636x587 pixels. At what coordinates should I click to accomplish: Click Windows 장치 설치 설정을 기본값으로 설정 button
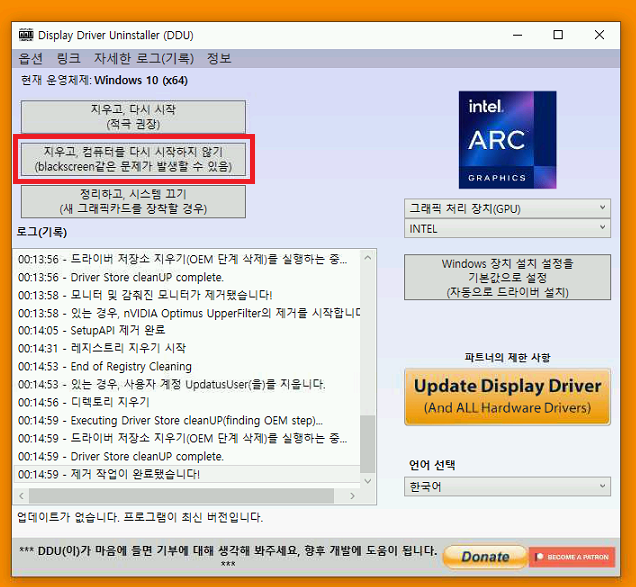507,277
